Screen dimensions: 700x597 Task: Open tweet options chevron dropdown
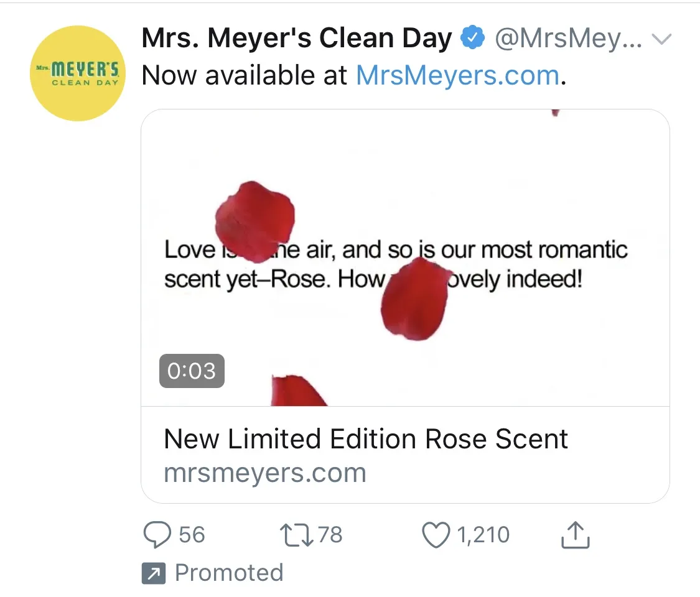pyautogui.click(x=661, y=40)
